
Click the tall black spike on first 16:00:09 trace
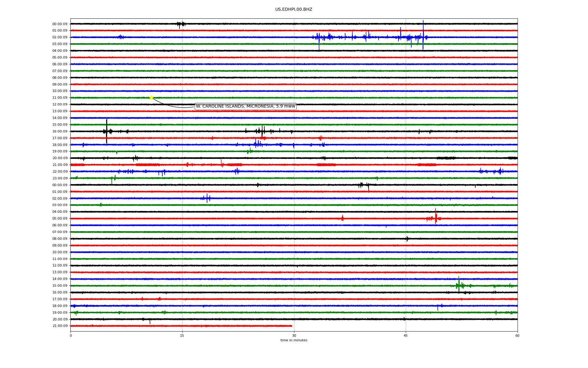(107, 131)
